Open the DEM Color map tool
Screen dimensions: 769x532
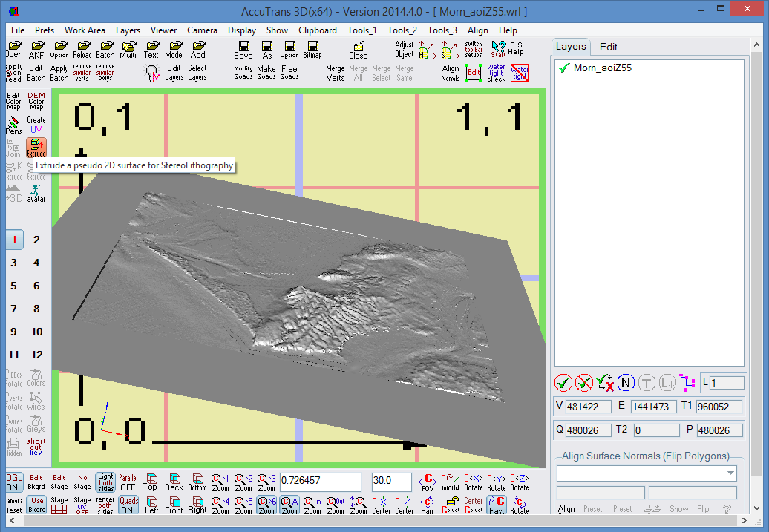click(36, 102)
